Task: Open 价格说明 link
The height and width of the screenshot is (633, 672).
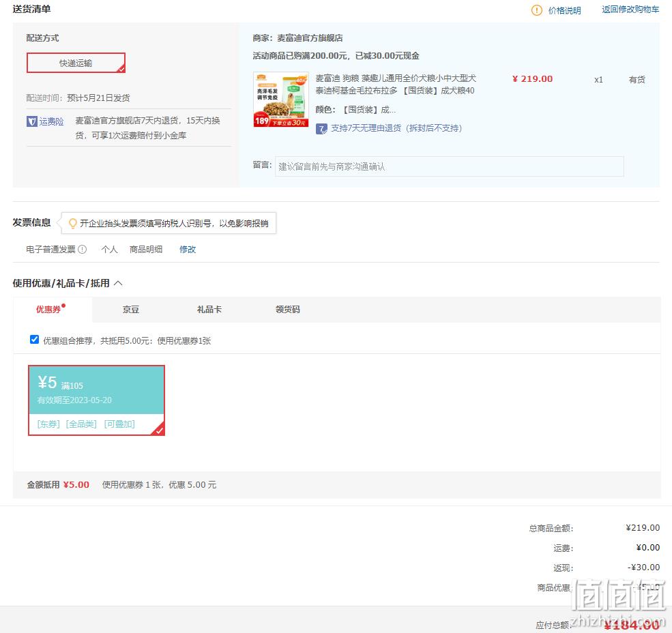Action: point(564,10)
